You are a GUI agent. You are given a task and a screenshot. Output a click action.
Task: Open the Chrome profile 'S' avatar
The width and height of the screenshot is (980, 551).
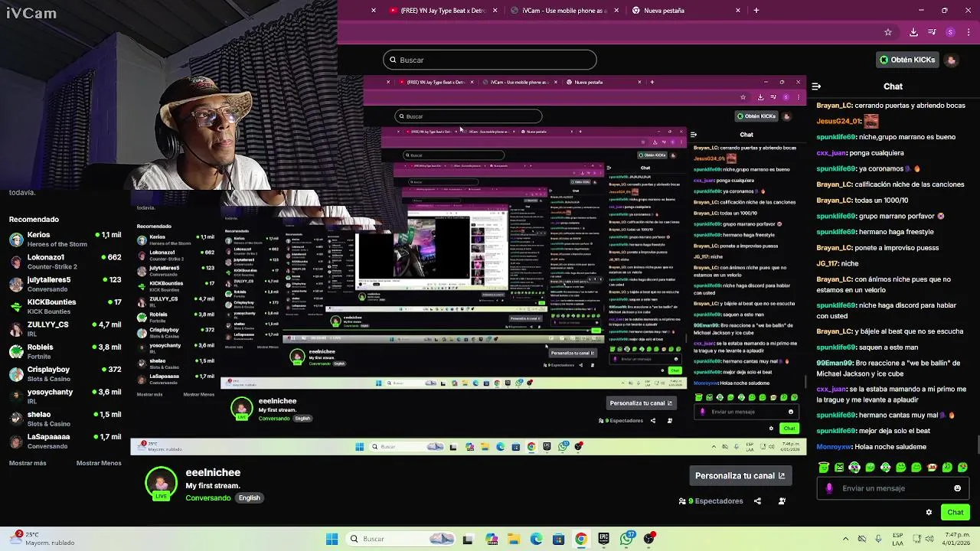click(950, 32)
